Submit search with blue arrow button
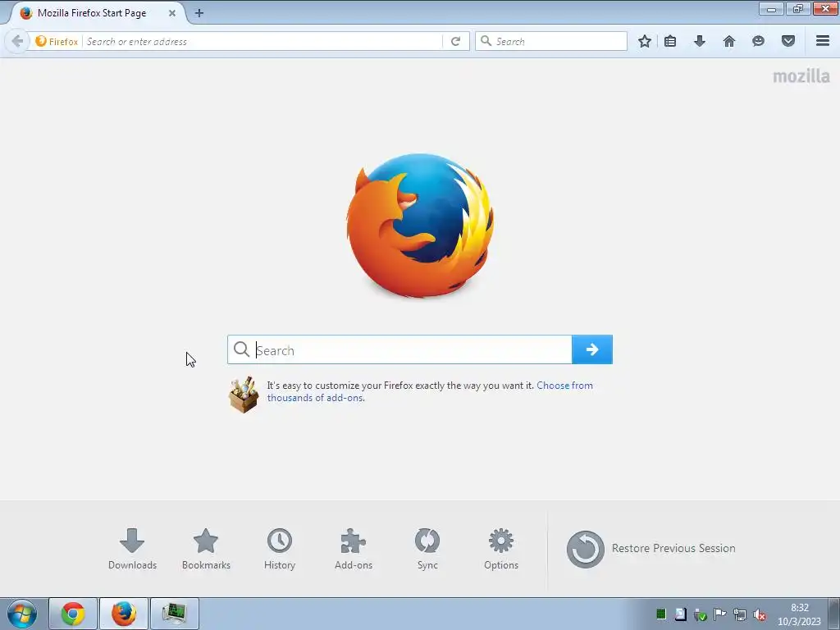The width and height of the screenshot is (840, 630). click(592, 349)
